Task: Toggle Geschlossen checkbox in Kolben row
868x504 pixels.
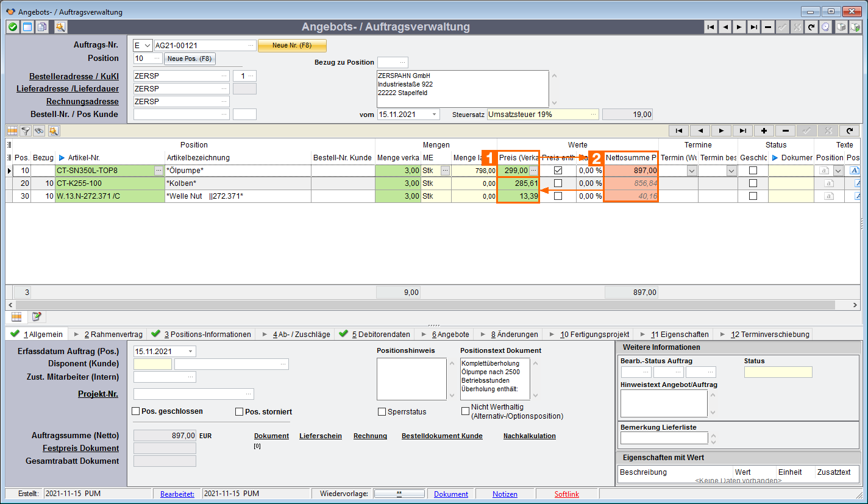Action: tap(753, 183)
